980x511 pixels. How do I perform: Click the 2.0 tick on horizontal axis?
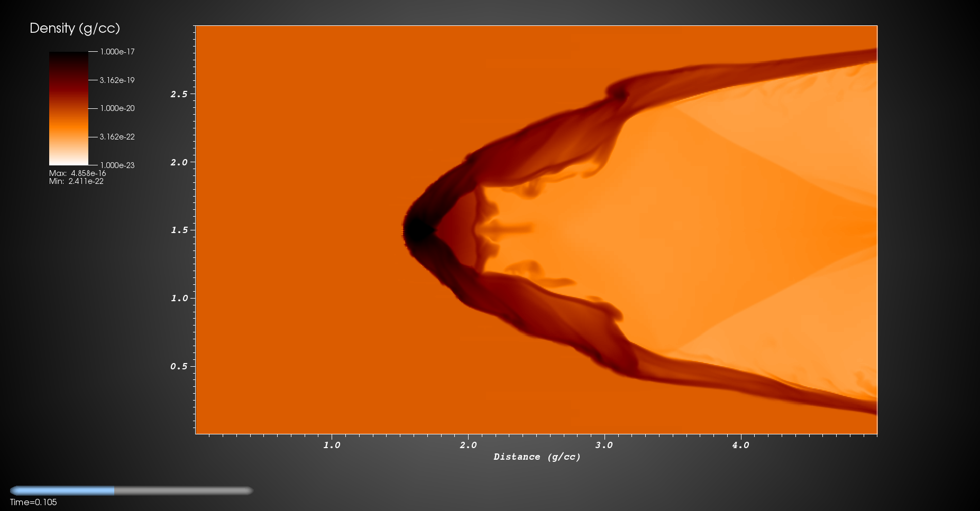[468, 445]
